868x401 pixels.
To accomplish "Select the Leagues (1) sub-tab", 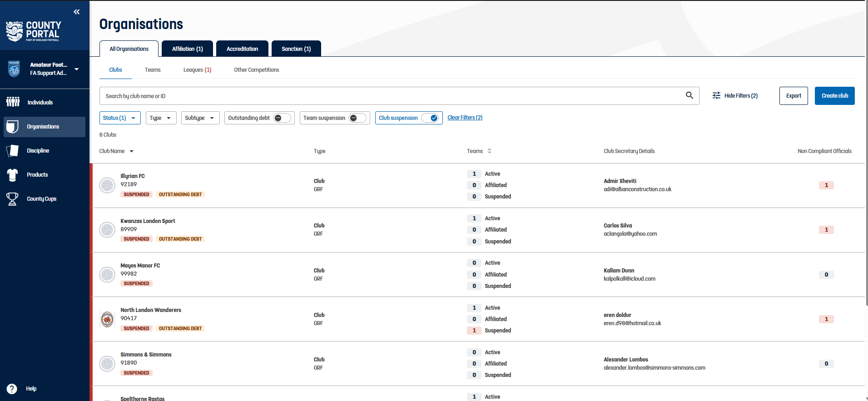I will click(x=197, y=69).
